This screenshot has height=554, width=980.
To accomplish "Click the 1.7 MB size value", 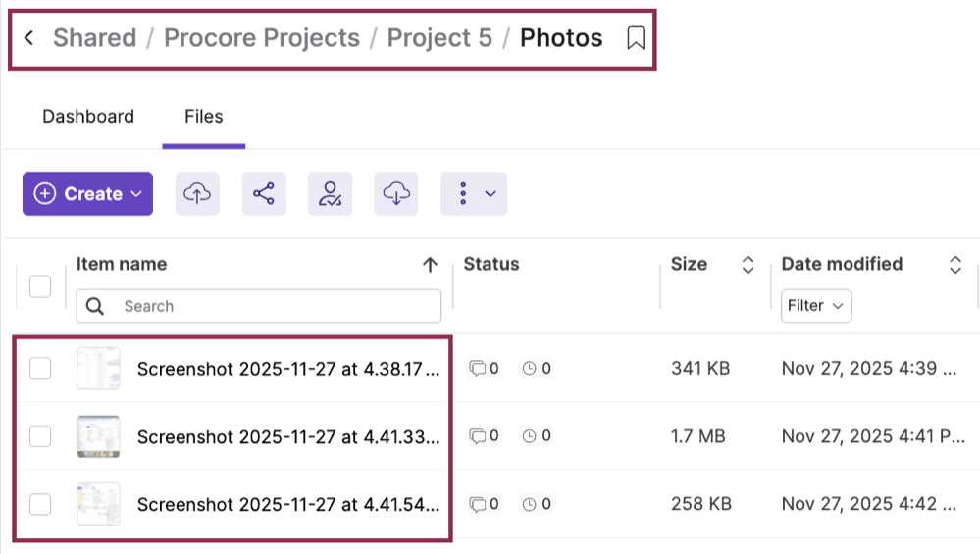I will pos(698,436).
